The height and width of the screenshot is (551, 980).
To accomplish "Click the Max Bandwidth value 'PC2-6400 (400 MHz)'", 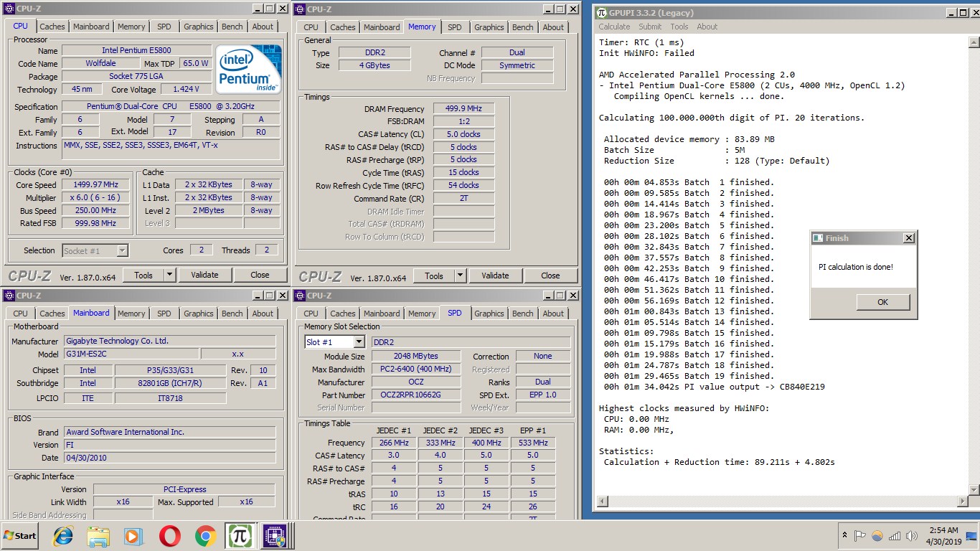I will pyautogui.click(x=416, y=369).
